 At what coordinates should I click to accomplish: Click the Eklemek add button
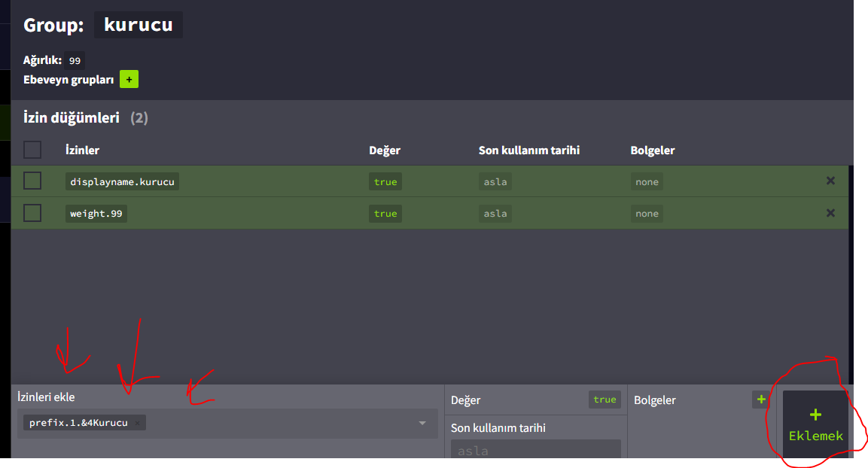tap(815, 424)
